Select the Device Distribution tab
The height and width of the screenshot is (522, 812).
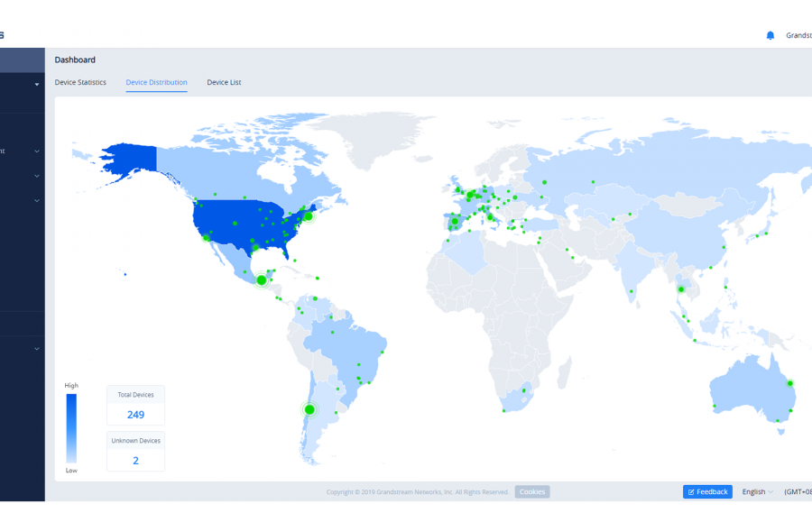pos(156,83)
